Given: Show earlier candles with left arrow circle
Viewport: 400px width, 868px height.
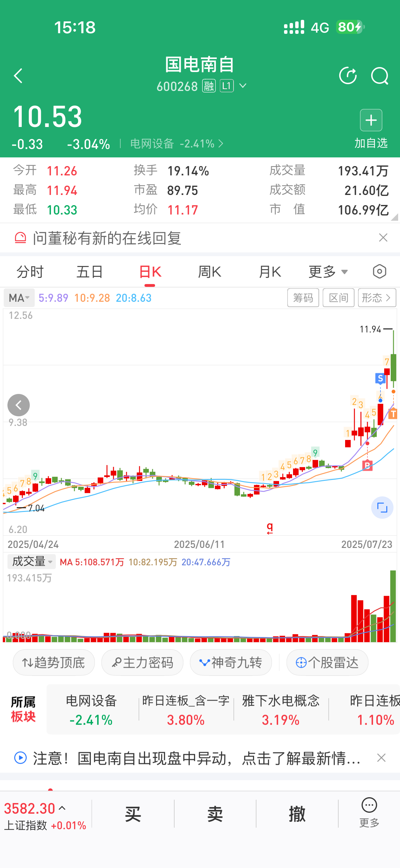Looking at the screenshot, I should [19, 405].
